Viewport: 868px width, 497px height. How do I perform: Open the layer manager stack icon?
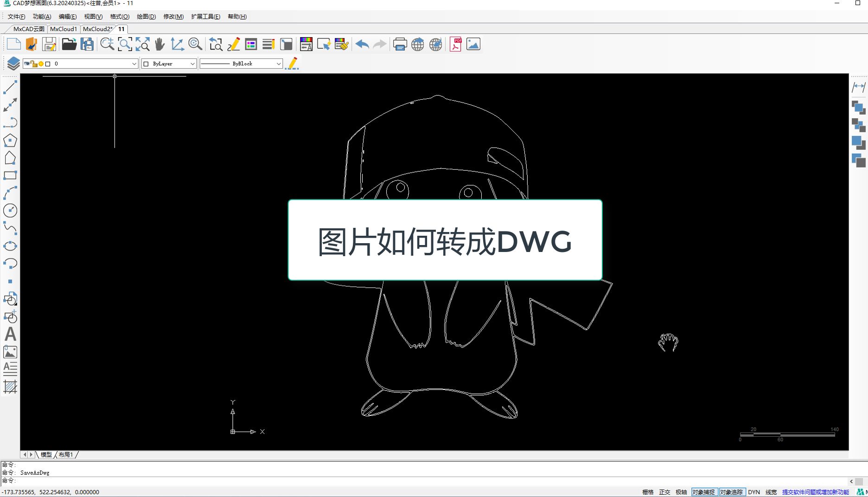tap(13, 64)
